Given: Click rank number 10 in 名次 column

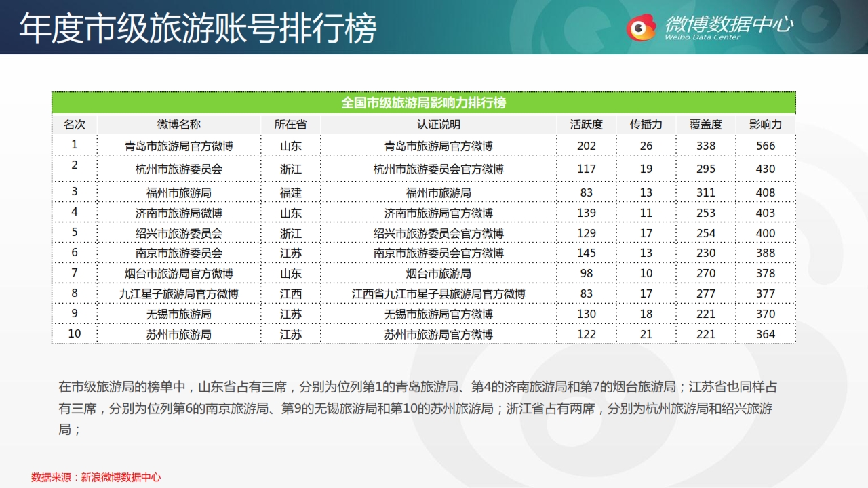Looking at the screenshot, I should click(75, 333).
